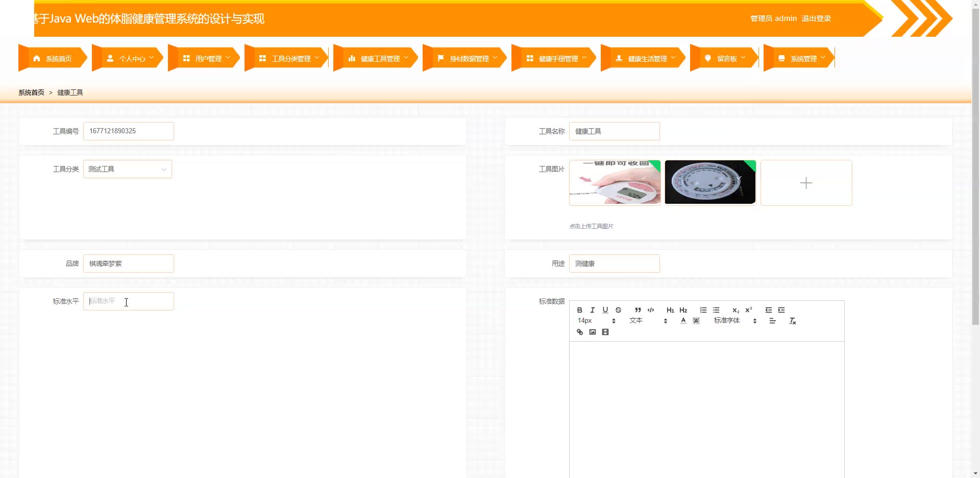This screenshot has height=478, width=980.
Task: Clear text formatting in editor
Action: click(793, 321)
